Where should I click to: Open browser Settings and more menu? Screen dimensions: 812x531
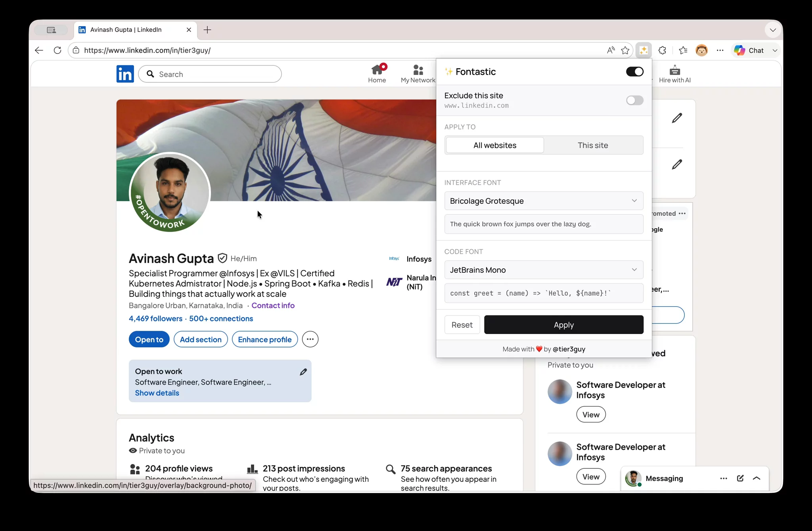click(x=720, y=50)
